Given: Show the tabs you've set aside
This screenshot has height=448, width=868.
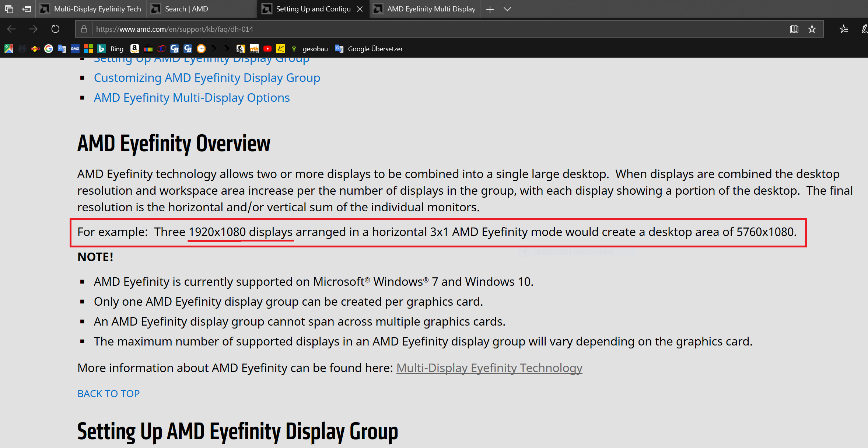Looking at the screenshot, I should click(9, 9).
